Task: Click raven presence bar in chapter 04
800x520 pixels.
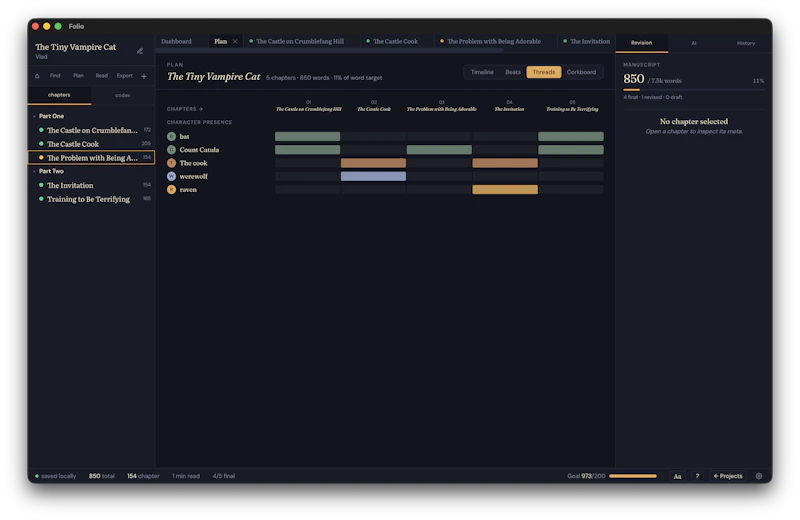Action: [x=505, y=189]
